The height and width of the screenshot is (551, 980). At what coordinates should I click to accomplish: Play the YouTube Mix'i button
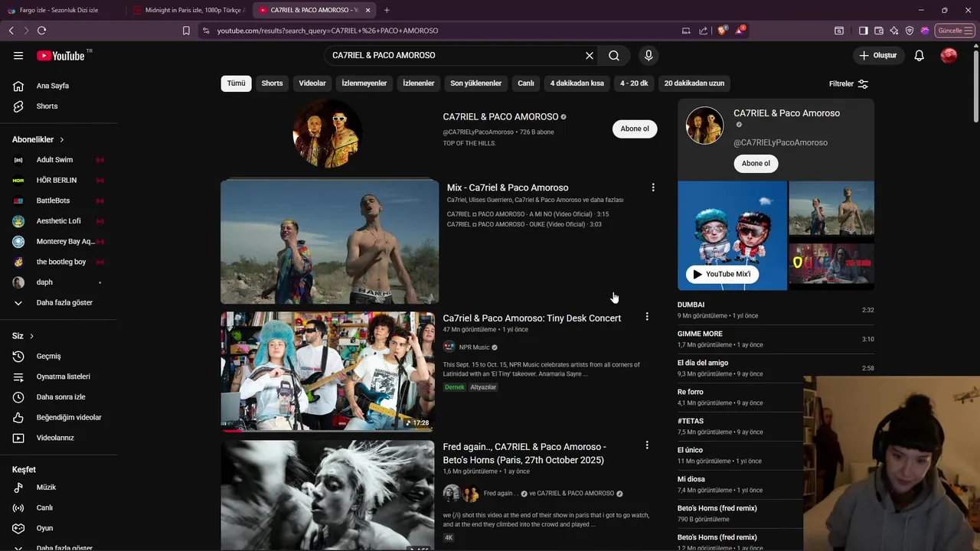coord(721,274)
